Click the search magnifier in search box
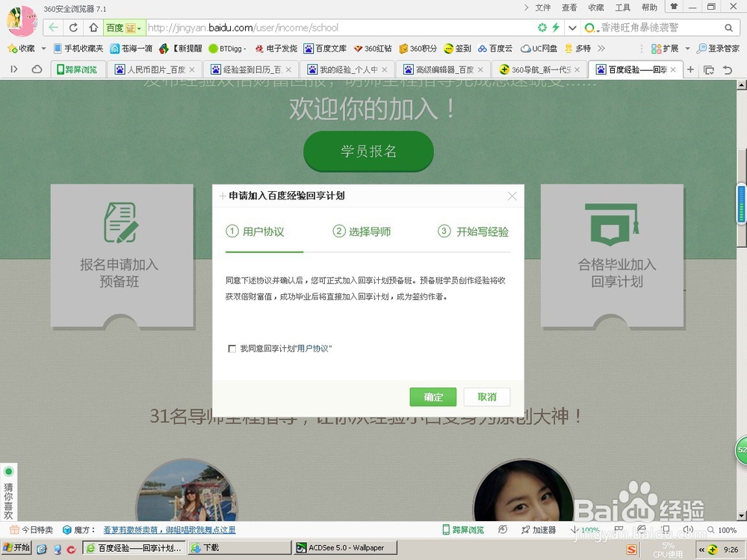The width and height of the screenshot is (747, 560). [728, 28]
